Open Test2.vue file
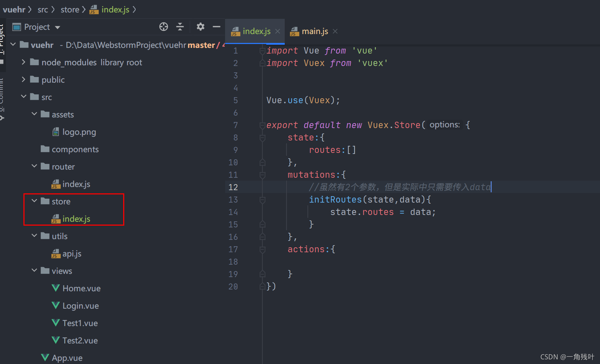600x364 pixels. click(80, 341)
